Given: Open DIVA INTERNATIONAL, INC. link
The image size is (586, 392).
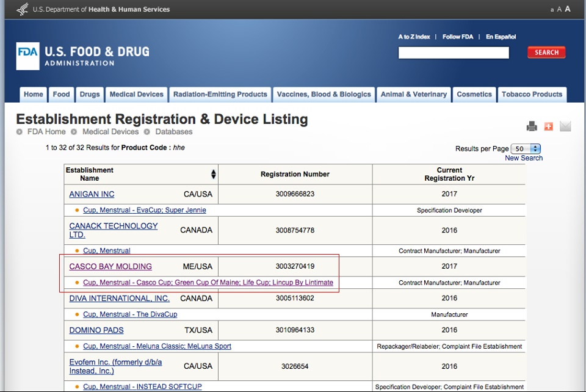Looking at the screenshot, I should 119,298.
